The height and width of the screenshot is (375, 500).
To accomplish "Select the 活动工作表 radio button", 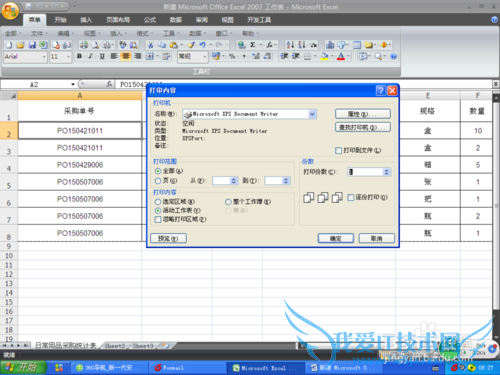I will coord(158,211).
